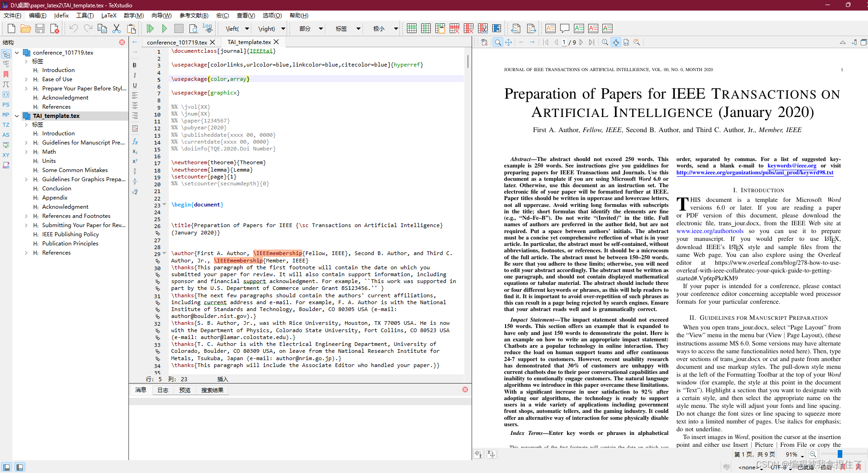Cut selection with the scissors icon
The height and width of the screenshot is (473, 868).
click(117, 28)
